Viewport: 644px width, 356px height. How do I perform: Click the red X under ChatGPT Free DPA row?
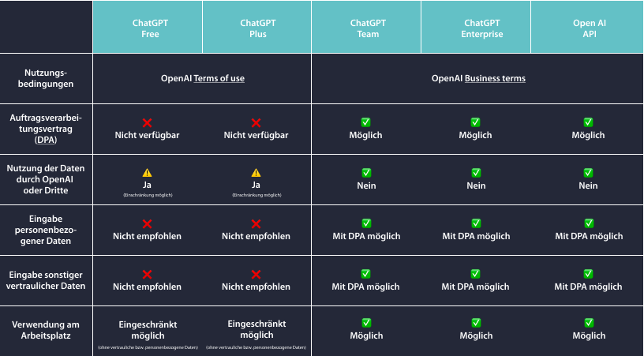tap(147, 123)
